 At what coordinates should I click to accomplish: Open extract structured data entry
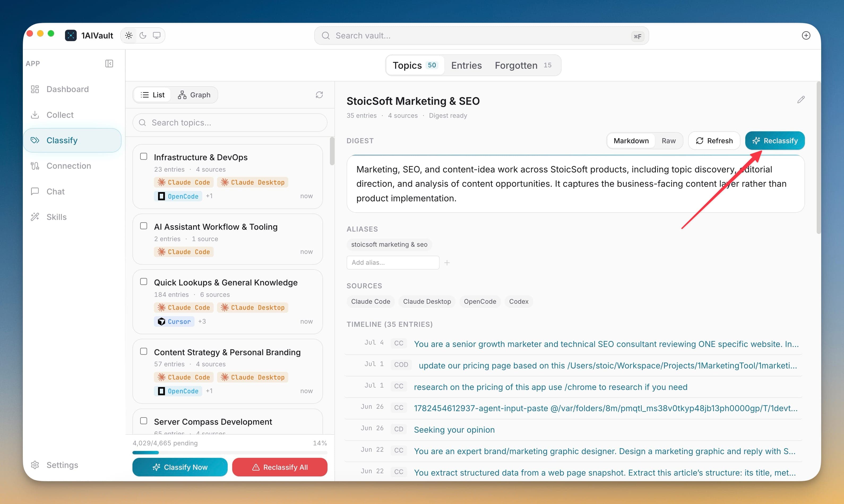574,472
